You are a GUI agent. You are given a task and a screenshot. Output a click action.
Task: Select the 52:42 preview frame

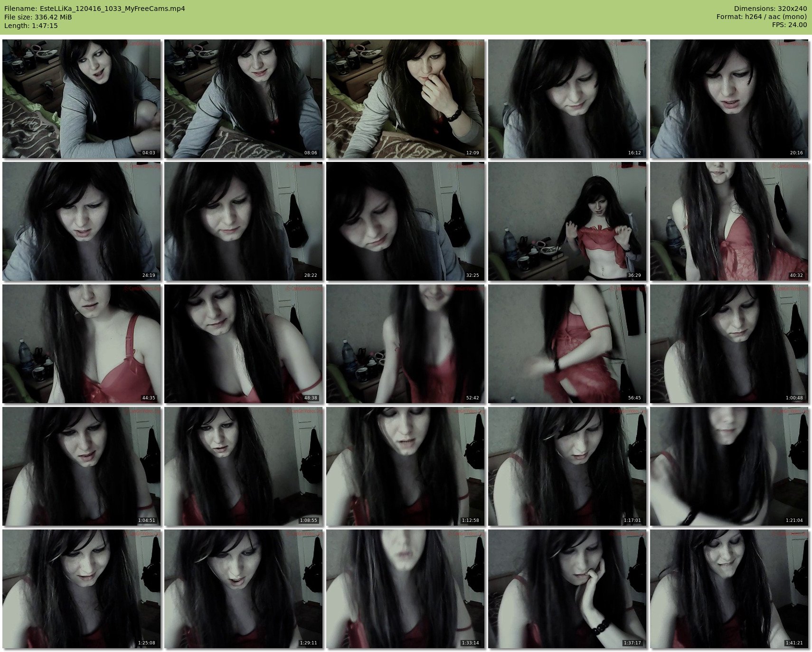click(405, 344)
